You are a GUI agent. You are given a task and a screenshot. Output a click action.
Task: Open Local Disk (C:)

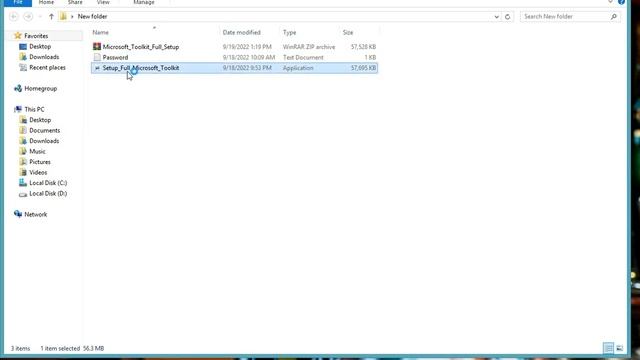[x=48, y=183]
